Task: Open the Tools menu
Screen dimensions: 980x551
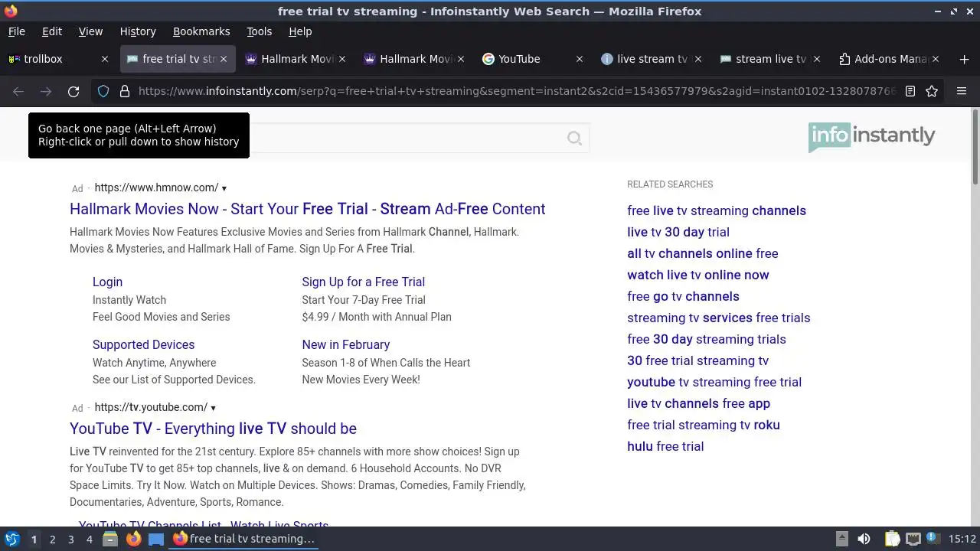Action: [259, 31]
